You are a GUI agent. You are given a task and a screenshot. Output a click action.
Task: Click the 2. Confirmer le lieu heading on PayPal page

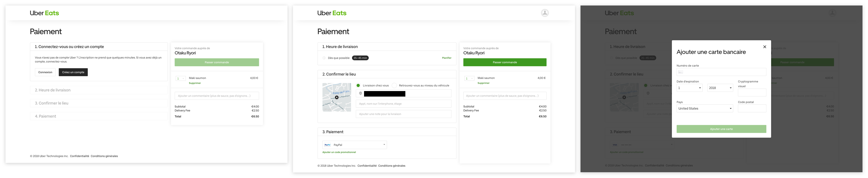click(x=339, y=74)
